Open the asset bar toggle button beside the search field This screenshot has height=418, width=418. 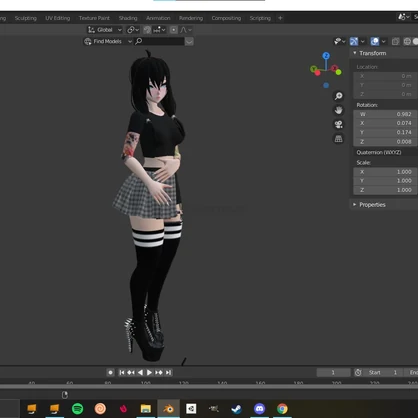pos(189,42)
